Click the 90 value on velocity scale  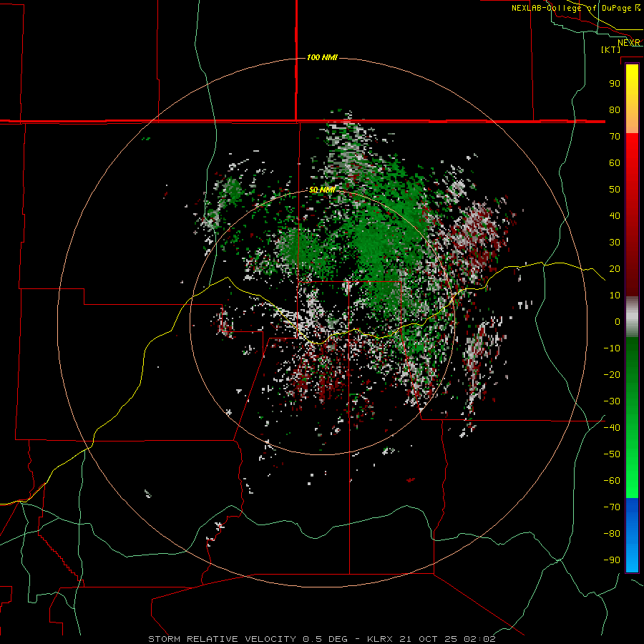[x=615, y=84]
